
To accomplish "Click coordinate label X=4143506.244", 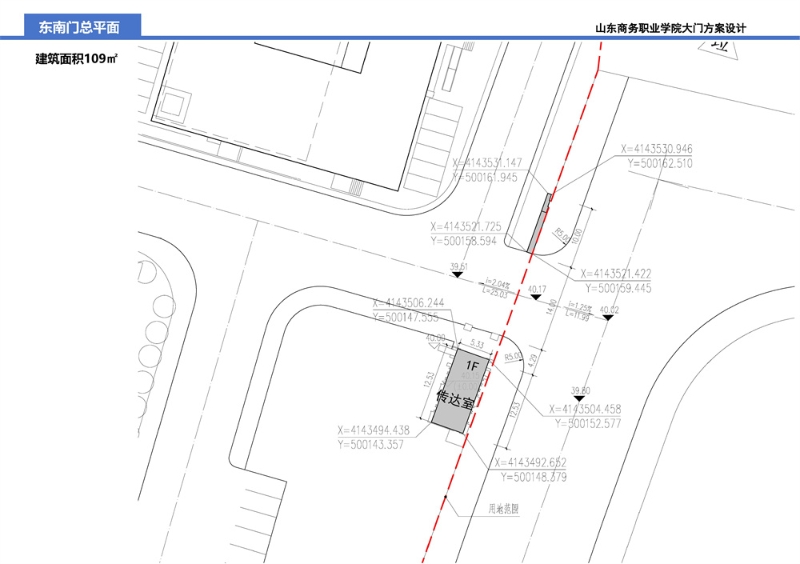I will [x=408, y=303].
